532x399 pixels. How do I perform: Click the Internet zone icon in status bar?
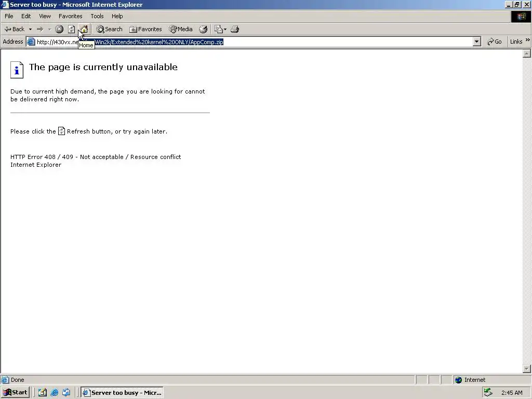coord(458,380)
